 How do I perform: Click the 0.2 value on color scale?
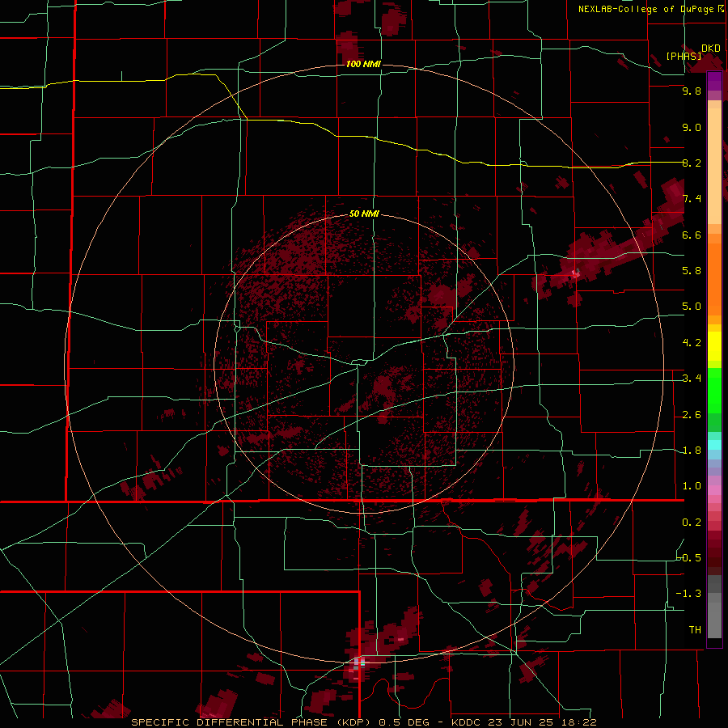692,523
